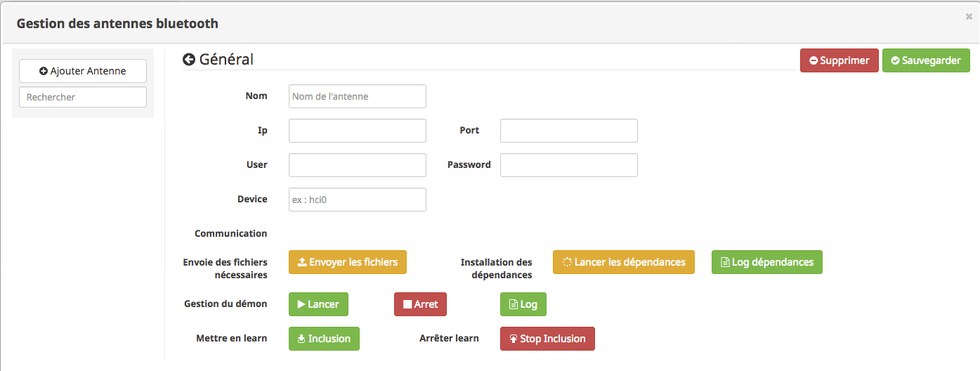The height and width of the screenshot is (371, 980).
Task: Enable learn mode with Inclusion button
Action: [x=324, y=339]
